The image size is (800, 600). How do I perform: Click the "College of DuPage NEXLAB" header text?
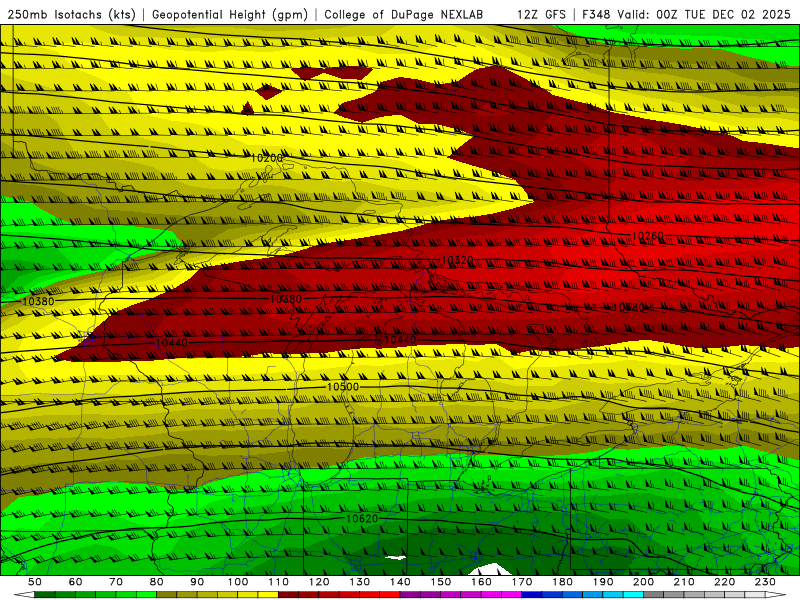click(x=403, y=14)
